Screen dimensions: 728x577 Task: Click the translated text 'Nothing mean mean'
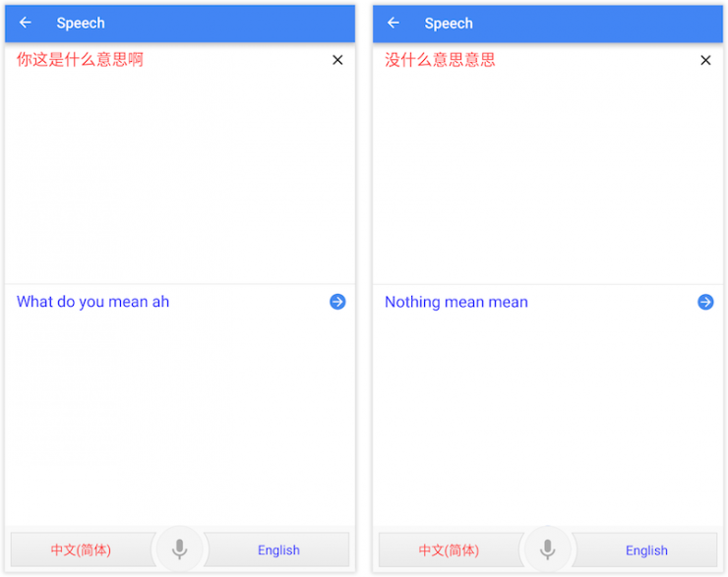[456, 303]
